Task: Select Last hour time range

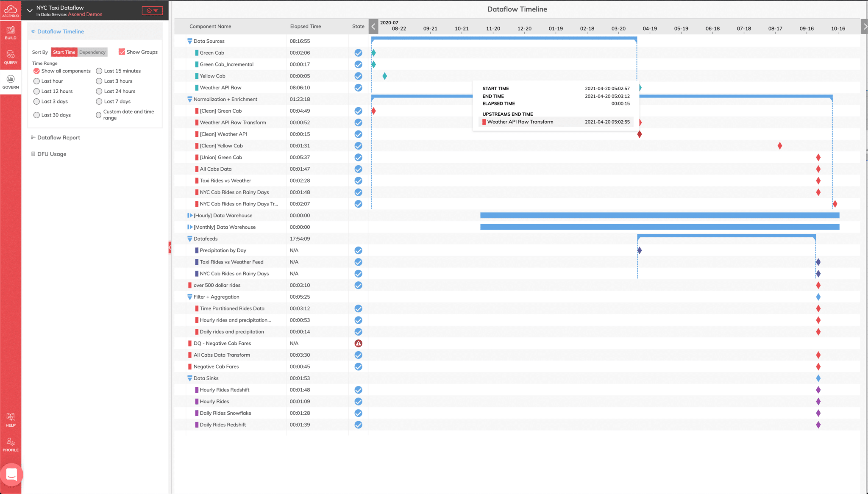Action: [x=36, y=81]
